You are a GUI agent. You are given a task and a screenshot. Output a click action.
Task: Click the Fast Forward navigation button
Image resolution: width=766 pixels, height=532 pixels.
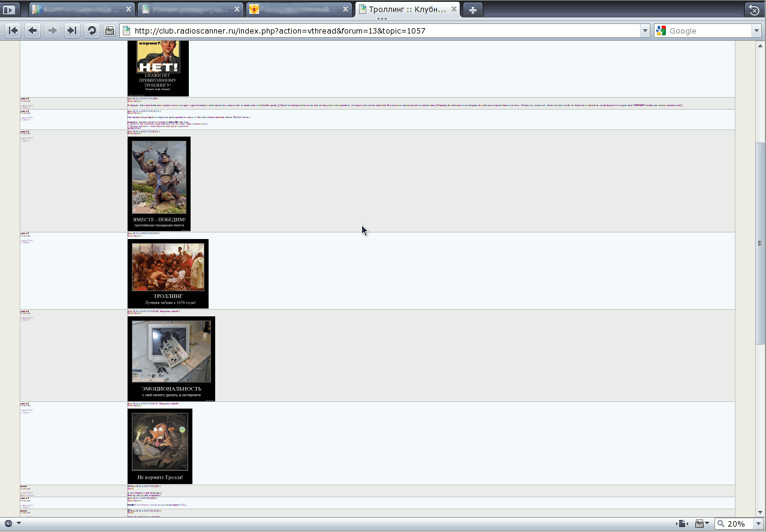click(72, 31)
